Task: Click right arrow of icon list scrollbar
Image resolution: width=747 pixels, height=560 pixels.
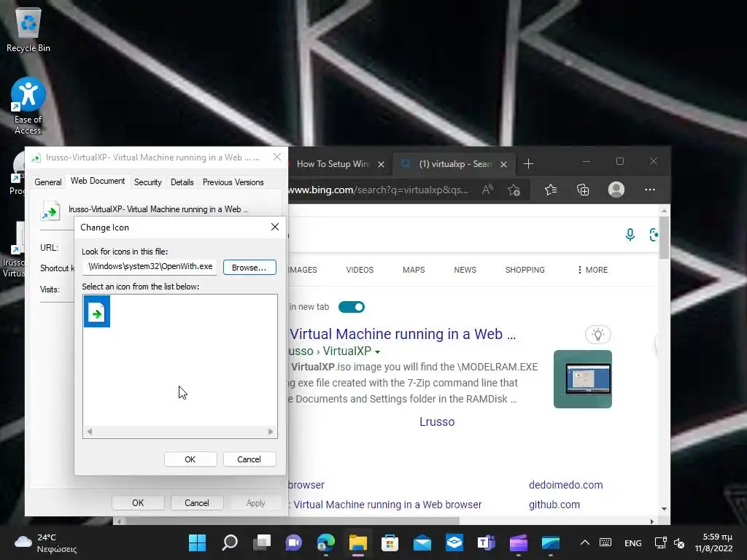Action: point(271,432)
